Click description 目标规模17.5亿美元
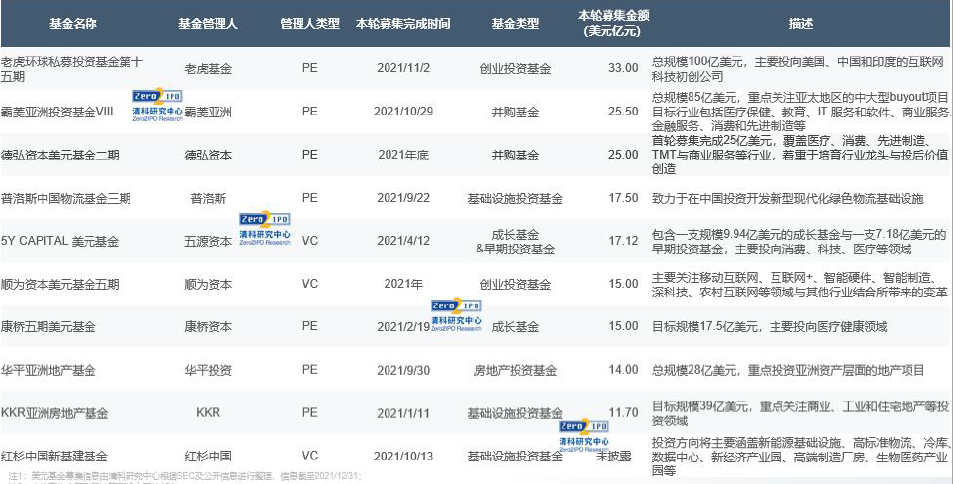Image resolution: width=955 pixels, height=484 pixels. [770, 327]
